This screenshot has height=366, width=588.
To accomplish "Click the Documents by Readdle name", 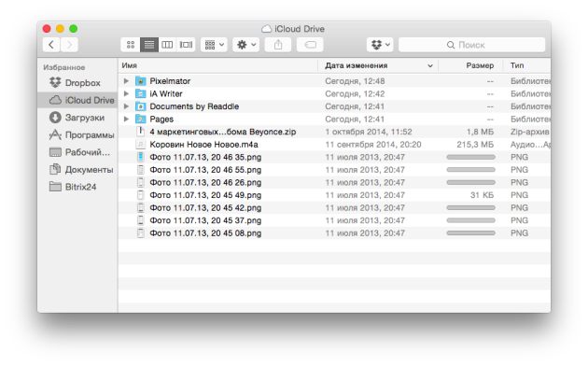I will point(194,106).
